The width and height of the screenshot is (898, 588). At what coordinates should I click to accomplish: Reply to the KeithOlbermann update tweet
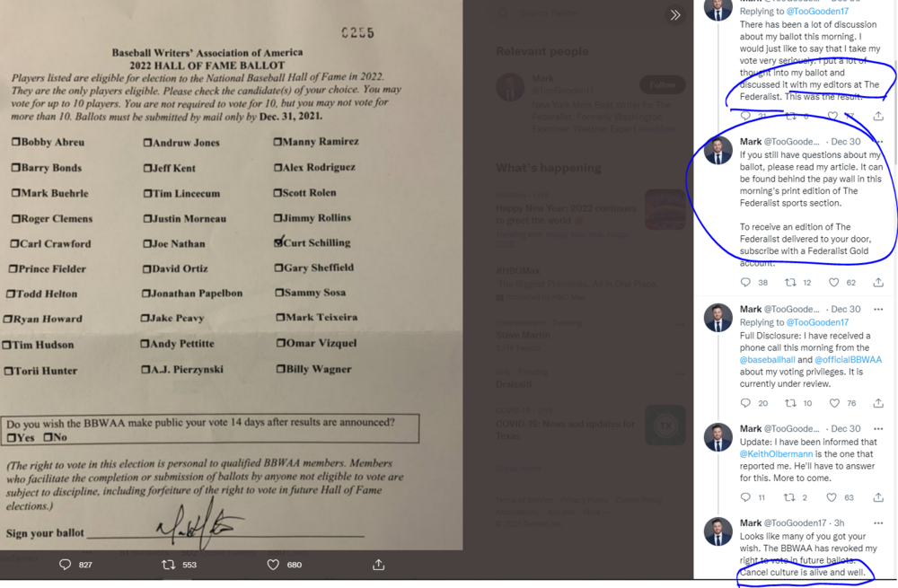745,497
